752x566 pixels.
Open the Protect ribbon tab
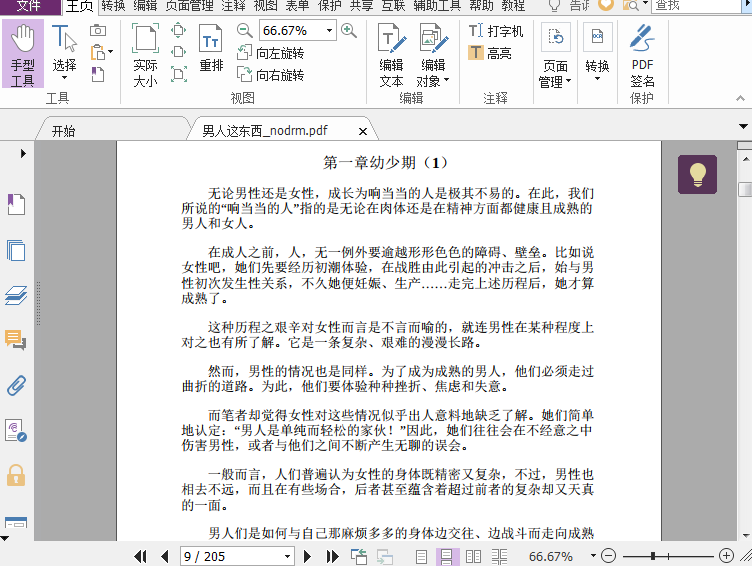click(329, 6)
